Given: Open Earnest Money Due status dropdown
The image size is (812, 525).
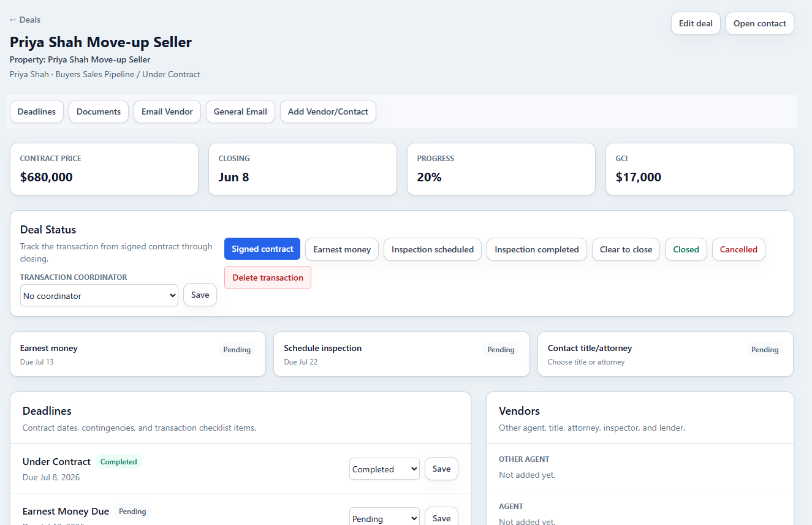Looking at the screenshot, I should tap(384, 518).
